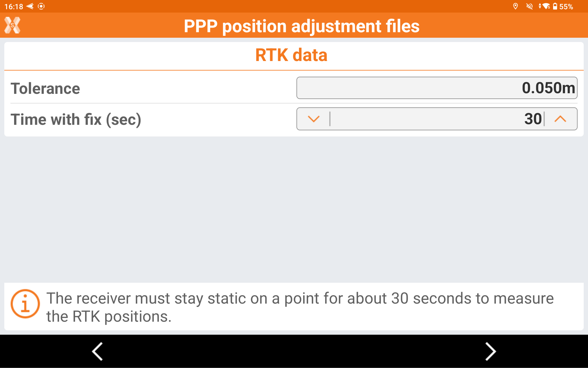Tap the location pin status icon
This screenshot has width=588, height=368.
(x=515, y=6)
